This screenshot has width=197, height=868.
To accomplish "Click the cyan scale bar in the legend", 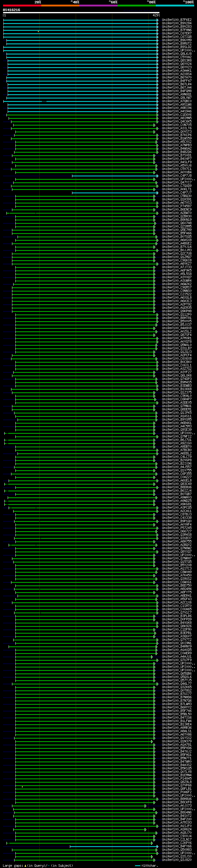I will coord(137,866).
